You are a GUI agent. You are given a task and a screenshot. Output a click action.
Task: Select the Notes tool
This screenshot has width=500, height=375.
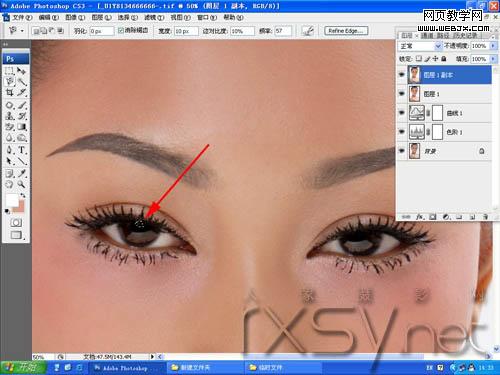click(x=9, y=173)
